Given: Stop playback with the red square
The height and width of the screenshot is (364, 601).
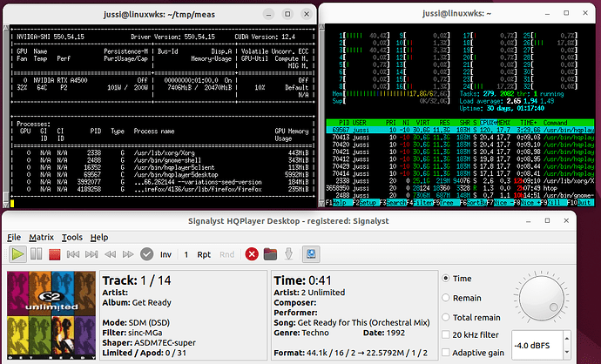Looking at the screenshot, I should (x=54, y=254).
